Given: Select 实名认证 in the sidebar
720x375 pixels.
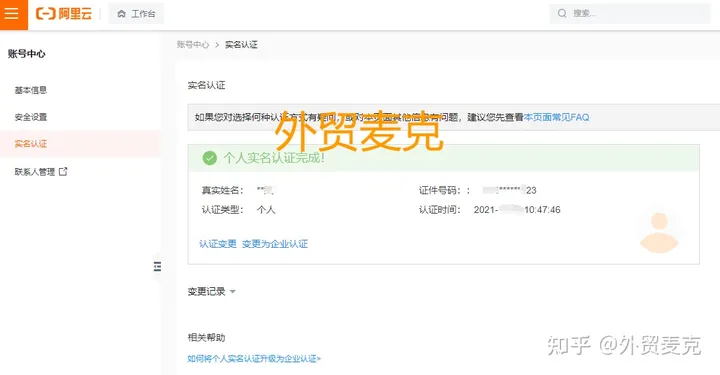Looking at the screenshot, I should click(31, 144).
